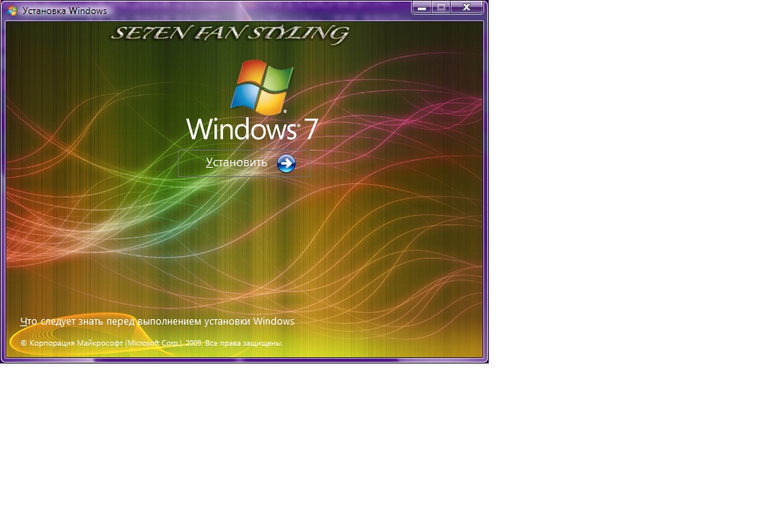Click the Windows flag icon in title bar
This screenshot has height=532, width=777.
tap(12, 10)
